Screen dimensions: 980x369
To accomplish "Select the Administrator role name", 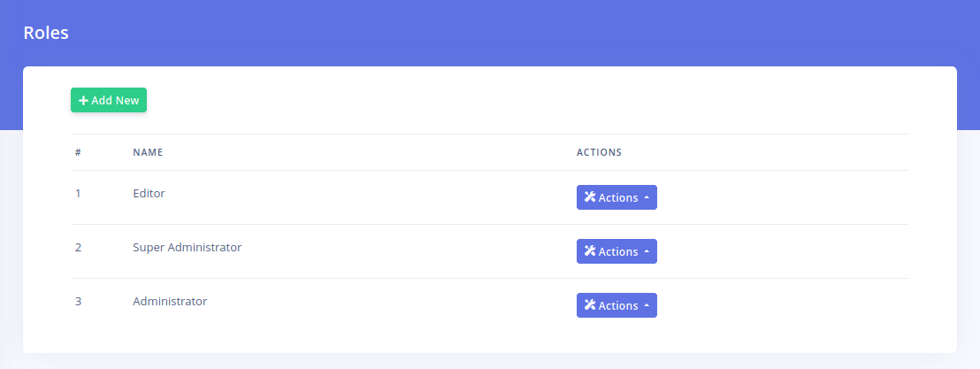I will [170, 301].
